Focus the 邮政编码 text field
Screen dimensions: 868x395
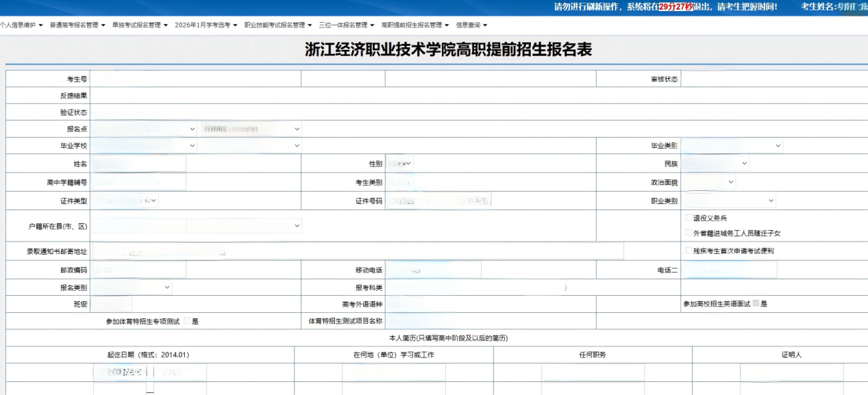click(138, 270)
